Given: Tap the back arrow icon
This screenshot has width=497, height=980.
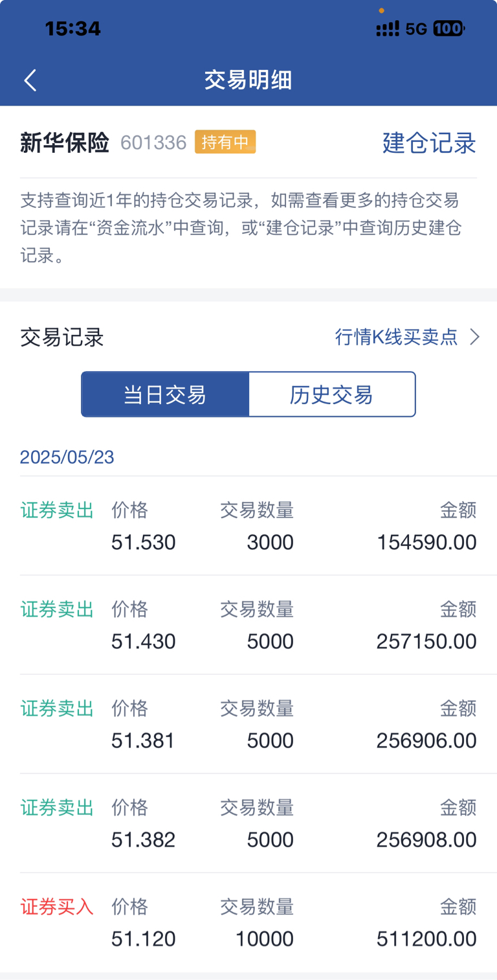Looking at the screenshot, I should click(30, 80).
